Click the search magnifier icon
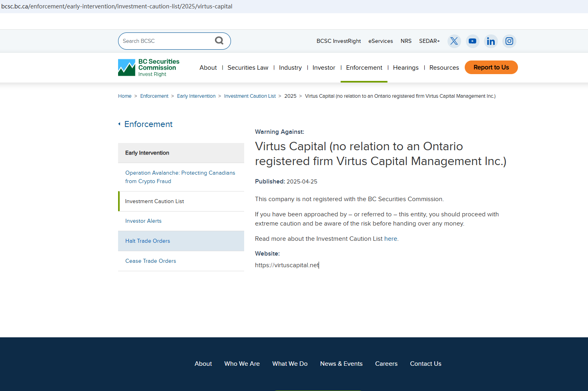The height and width of the screenshot is (391, 588). (219, 40)
